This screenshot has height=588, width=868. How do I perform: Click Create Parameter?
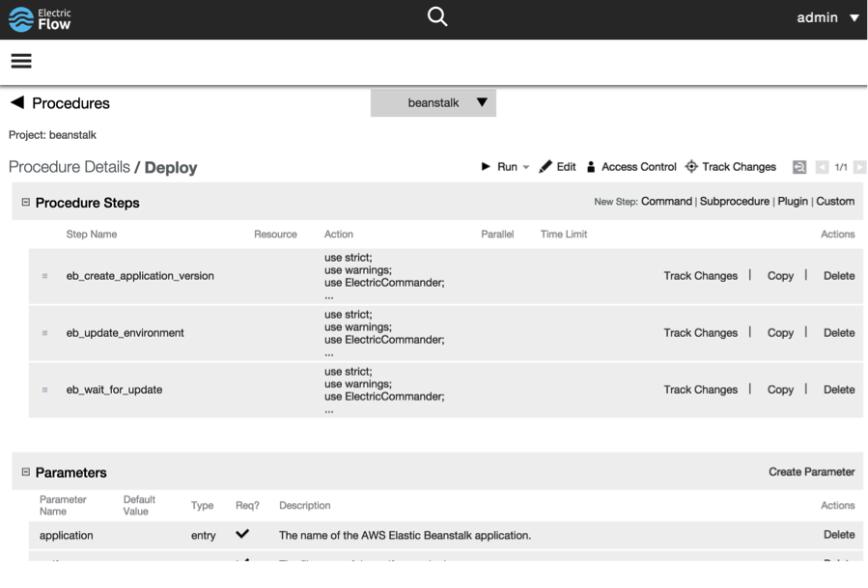(812, 472)
